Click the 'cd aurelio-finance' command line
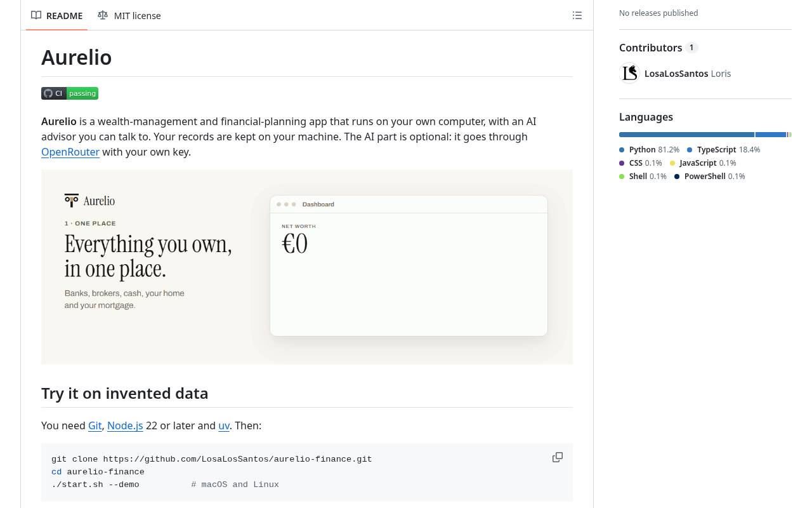This screenshot has width=812, height=508. [x=98, y=472]
